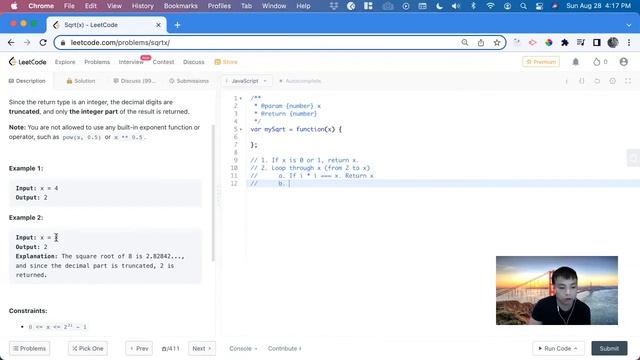Image resolution: width=640 pixels, height=360 pixels.
Task: Open macOS Spotlight search
Action: [523, 6]
